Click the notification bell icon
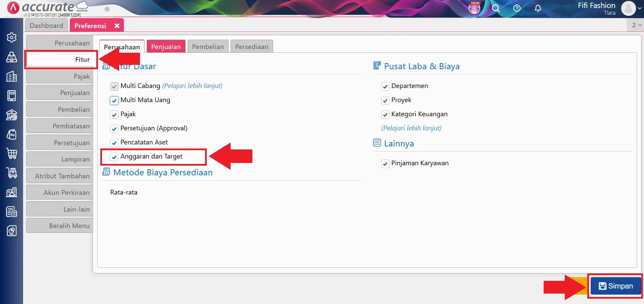Viewport: 644px width, 304px height. (538, 8)
